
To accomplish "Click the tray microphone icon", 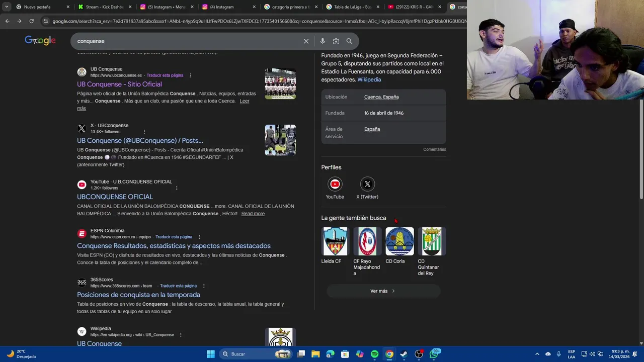I will tap(558, 354).
